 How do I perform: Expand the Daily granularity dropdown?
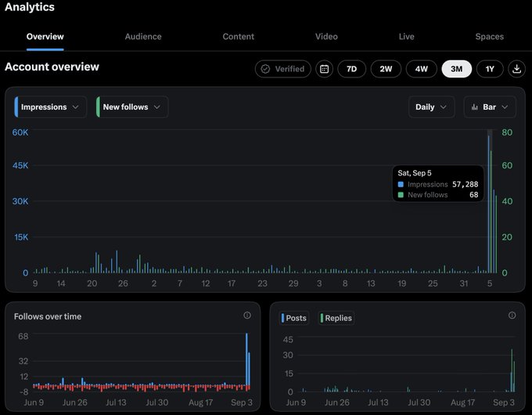431,107
